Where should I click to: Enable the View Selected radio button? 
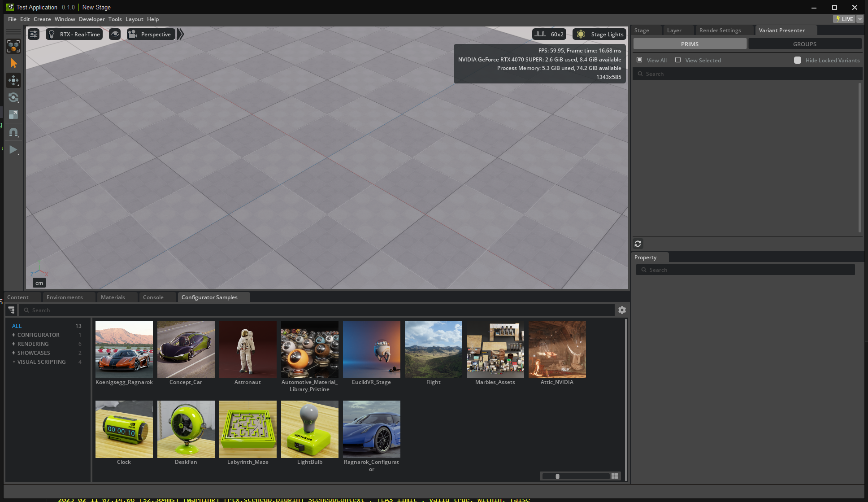pyautogui.click(x=678, y=60)
